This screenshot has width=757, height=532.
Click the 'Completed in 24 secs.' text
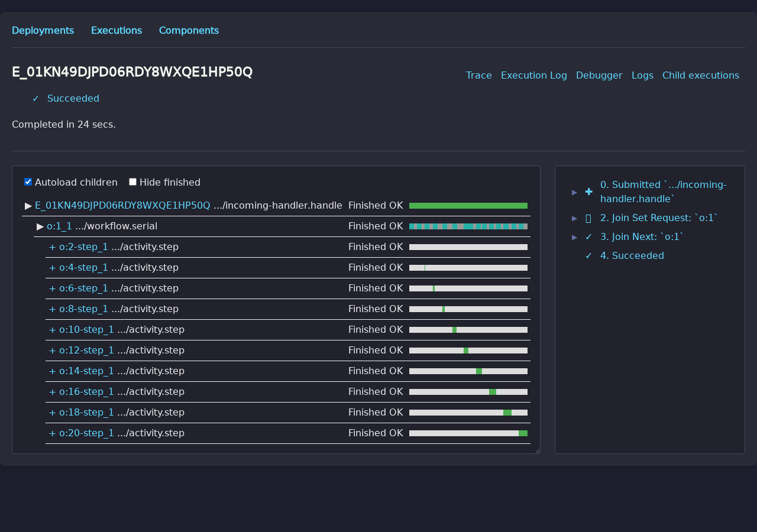point(64,125)
